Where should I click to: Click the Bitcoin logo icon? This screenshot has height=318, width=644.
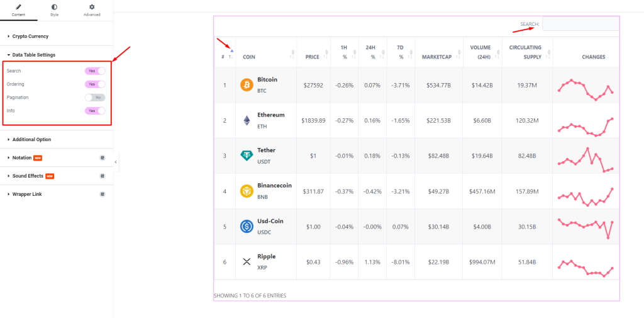pyautogui.click(x=247, y=85)
